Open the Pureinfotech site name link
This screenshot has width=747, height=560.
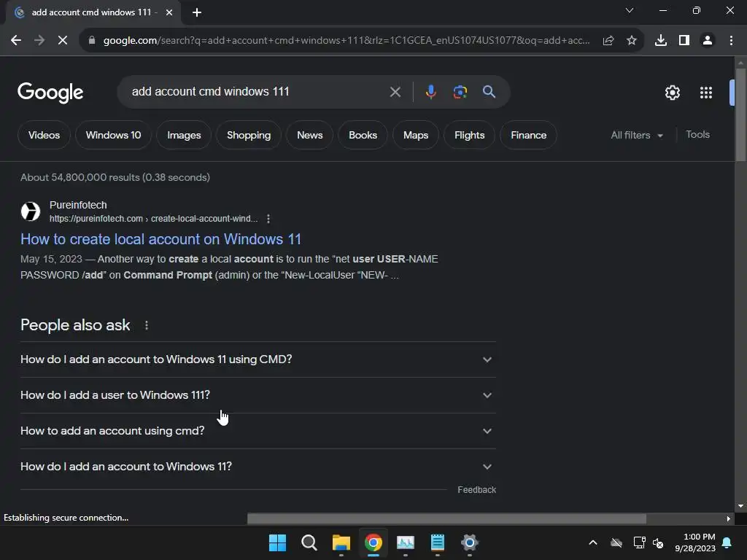78,205
